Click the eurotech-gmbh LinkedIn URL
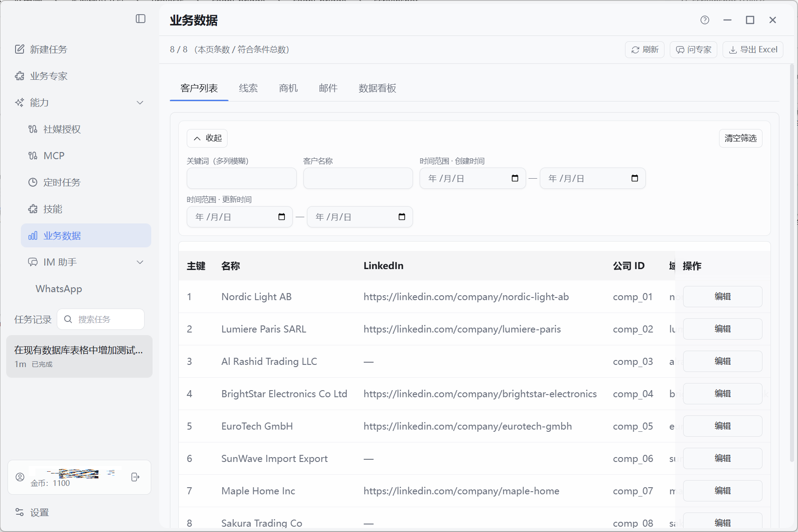Viewport: 798px width, 532px height. (468, 426)
